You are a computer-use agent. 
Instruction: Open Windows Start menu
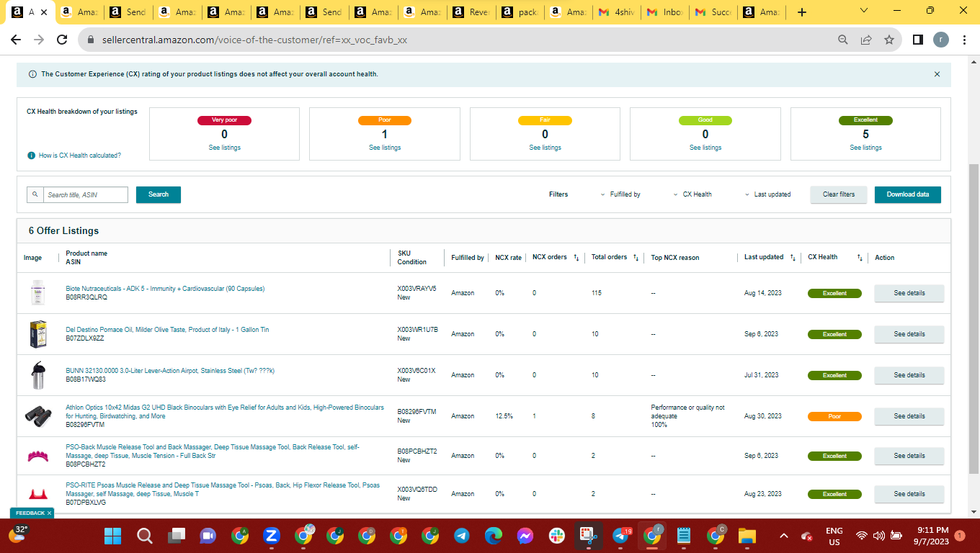click(112, 536)
